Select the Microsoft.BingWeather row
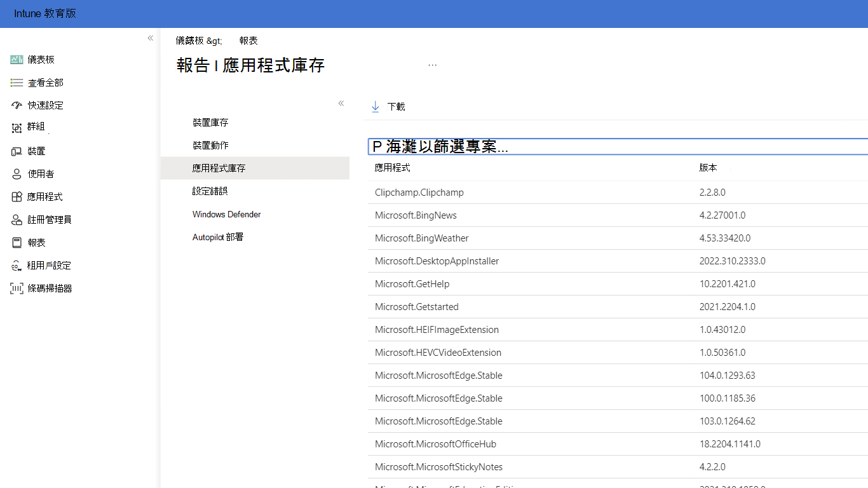The image size is (868, 488). pos(618,238)
